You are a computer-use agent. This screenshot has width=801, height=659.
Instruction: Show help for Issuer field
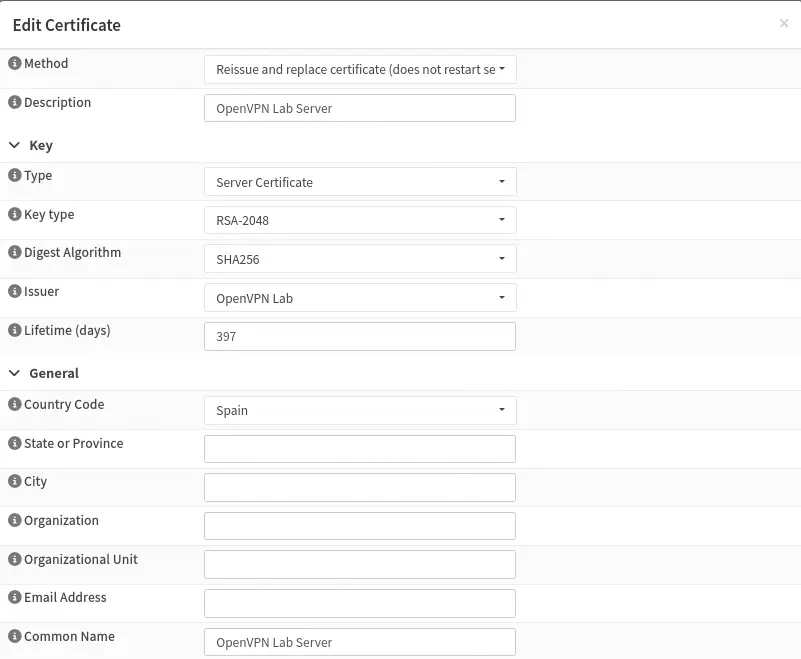point(15,292)
